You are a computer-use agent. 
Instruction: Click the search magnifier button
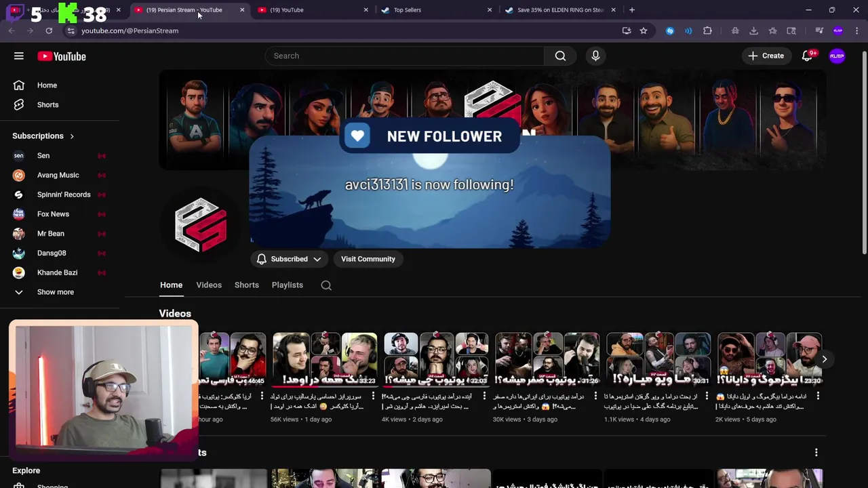click(560, 56)
